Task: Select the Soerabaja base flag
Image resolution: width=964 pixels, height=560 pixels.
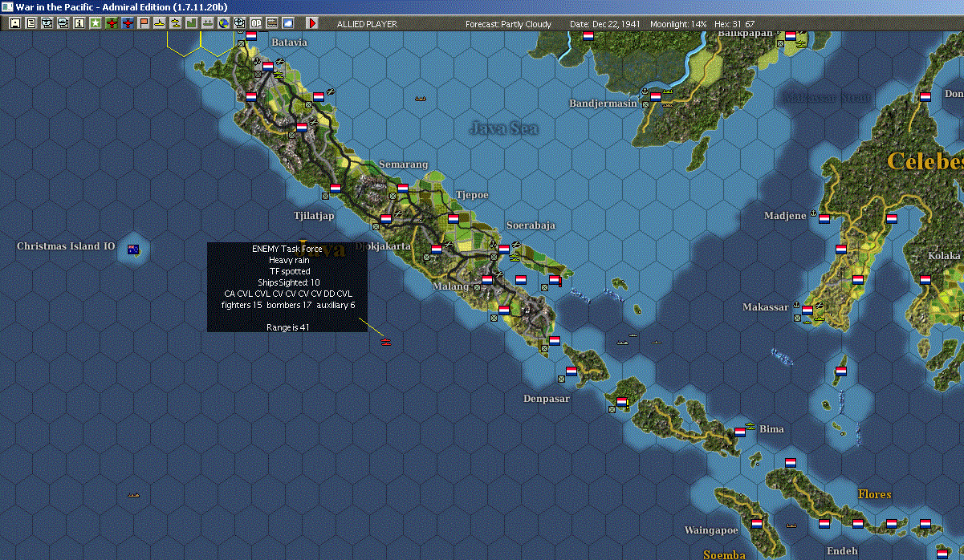Action: pyautogui.click(x=504, y=249)
